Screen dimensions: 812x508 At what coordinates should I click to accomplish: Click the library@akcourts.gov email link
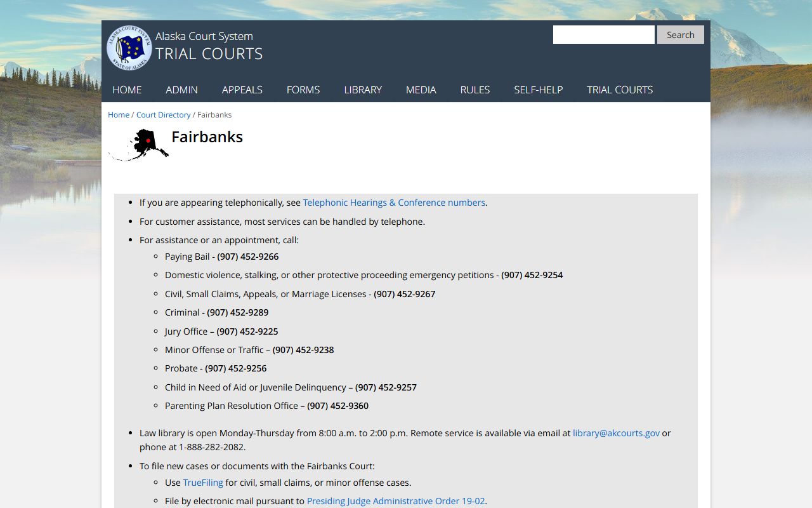tap(616, 433)
